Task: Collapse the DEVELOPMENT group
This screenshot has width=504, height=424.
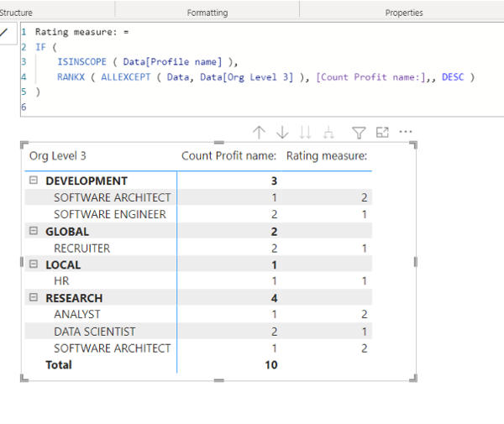Action: tap(34, 181)
